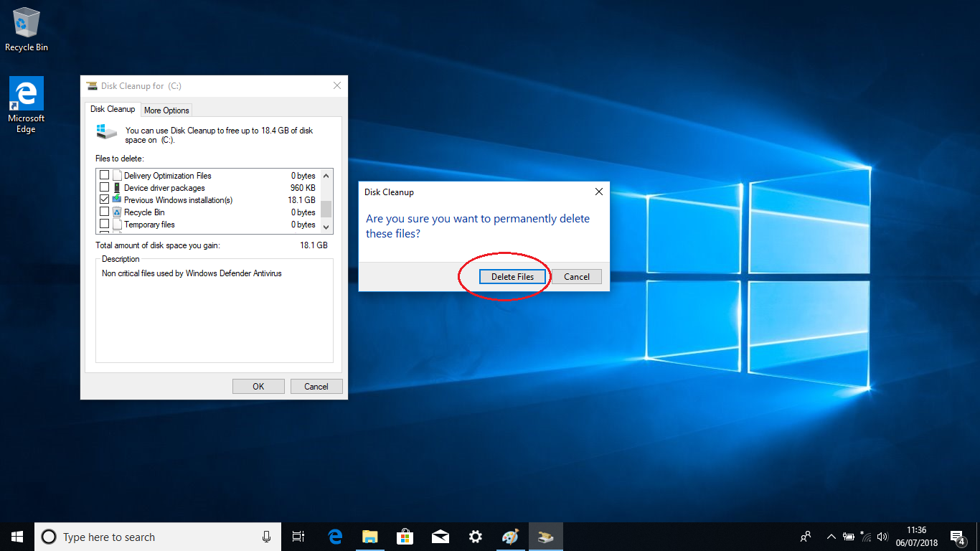Image resolution: width=980 pixels, height=551 pixels.
Task: Show hidden system tray icons
Action: (831, 537)
